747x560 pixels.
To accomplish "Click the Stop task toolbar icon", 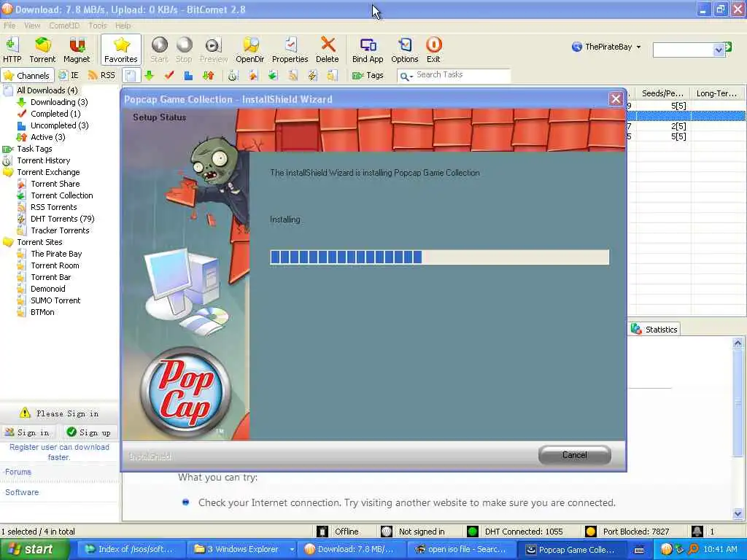I will [x=184, y=50].
